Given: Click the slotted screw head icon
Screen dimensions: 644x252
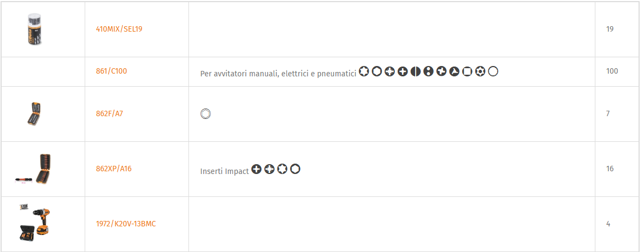Looking at the screenshot, I should click(416, 71).
